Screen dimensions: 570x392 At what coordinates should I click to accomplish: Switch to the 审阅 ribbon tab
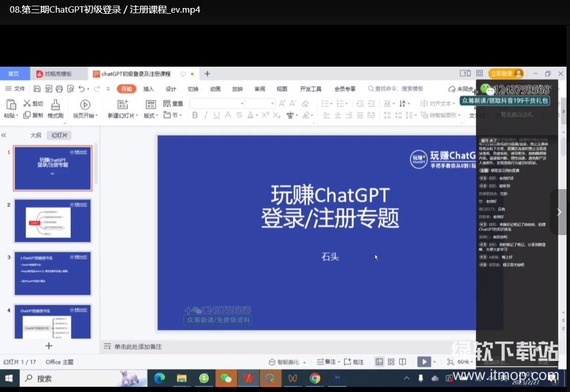click(x=260, y=89)
